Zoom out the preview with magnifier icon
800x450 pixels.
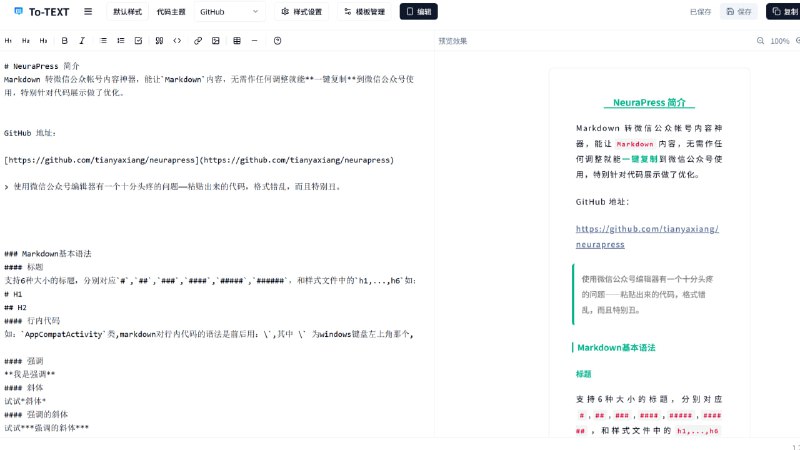pyautogui.click(x=760, y=41)
